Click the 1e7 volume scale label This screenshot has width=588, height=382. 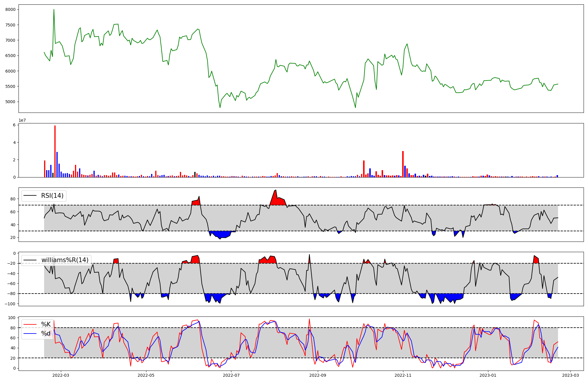pyautogui.click(x=22, y=120)
